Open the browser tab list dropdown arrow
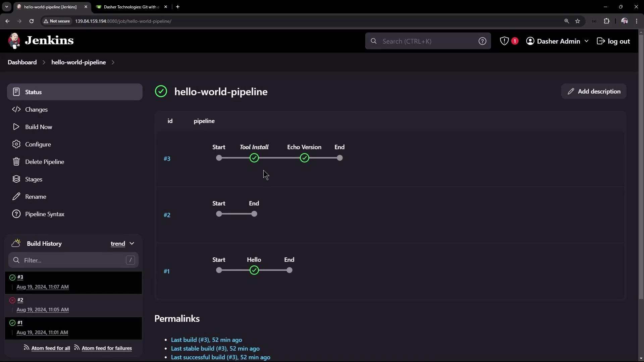This screenshot has height=362, width=644. [x=6, y=7]
